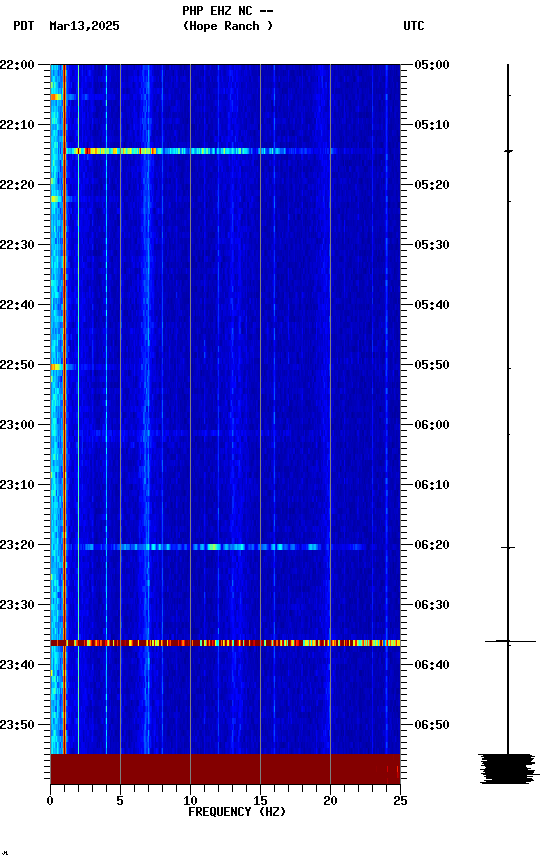Screen dimensions: 552x864
Task: Click the 05:10 UTC time label
Action: (x=432, y=125)
